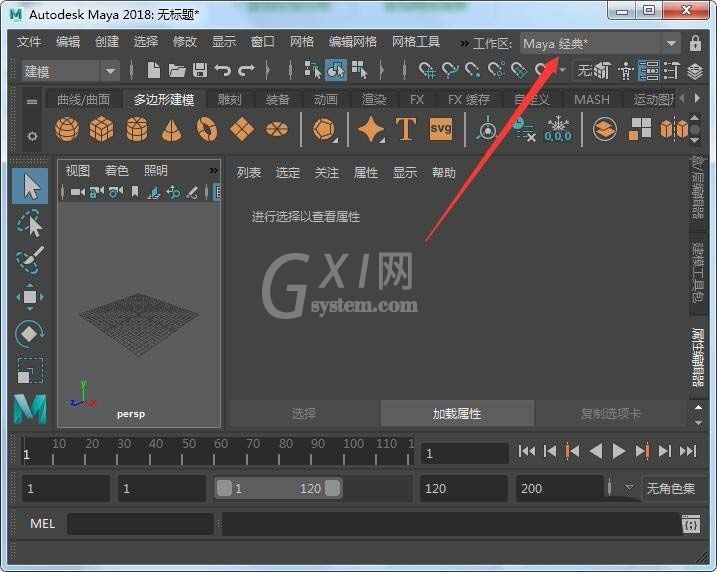
Task: Open the Script Editor icon
Action: click(x=690, y=524)
